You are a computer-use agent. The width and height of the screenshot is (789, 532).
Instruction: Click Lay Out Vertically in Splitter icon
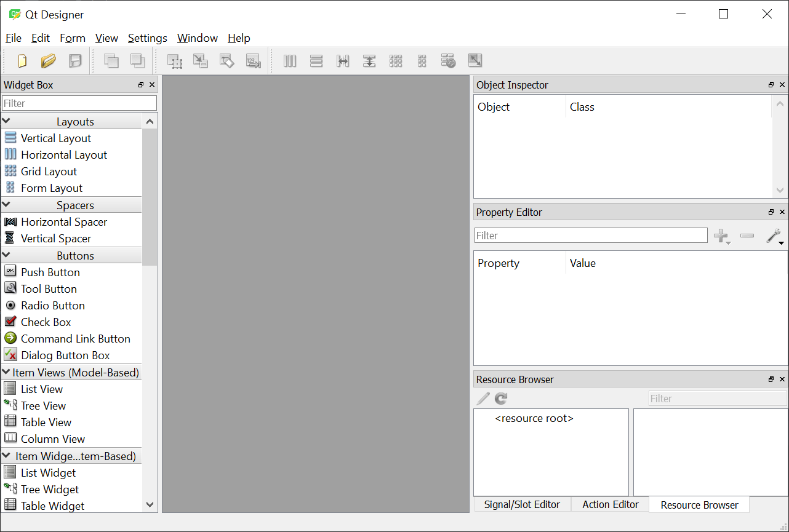pos(369,61)
